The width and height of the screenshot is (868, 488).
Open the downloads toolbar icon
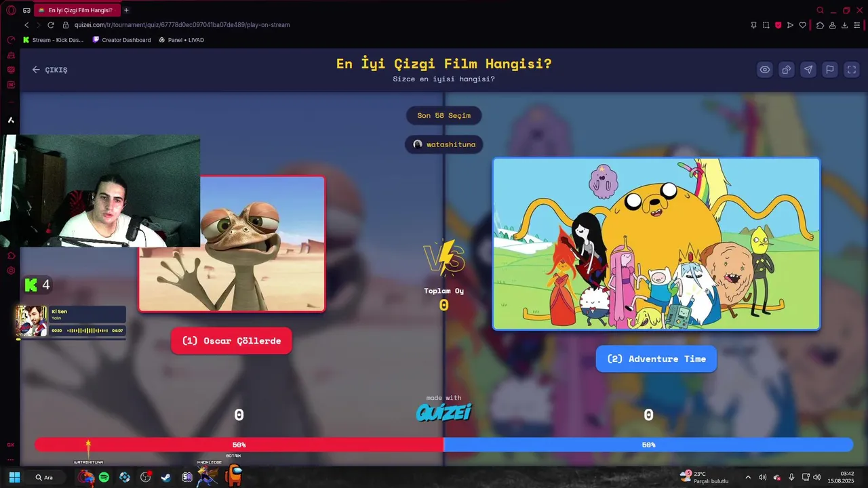(844, 25)
